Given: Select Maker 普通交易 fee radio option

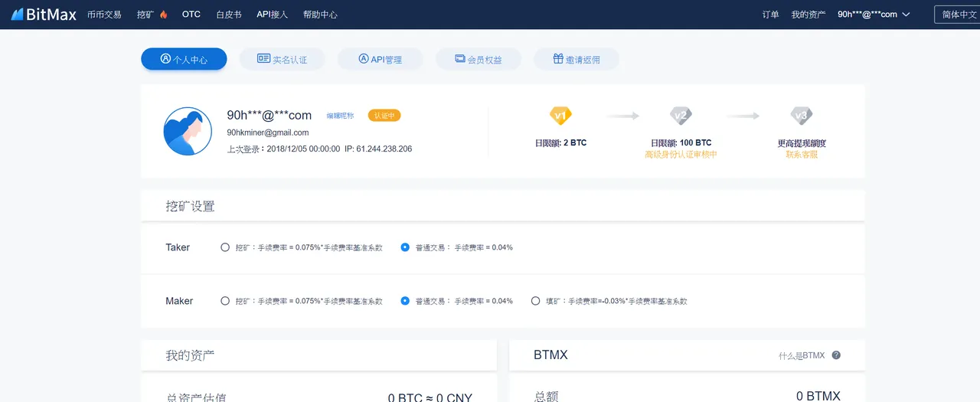Looking at the screenshot, I should pyautogui.click(x=405, y=301).
